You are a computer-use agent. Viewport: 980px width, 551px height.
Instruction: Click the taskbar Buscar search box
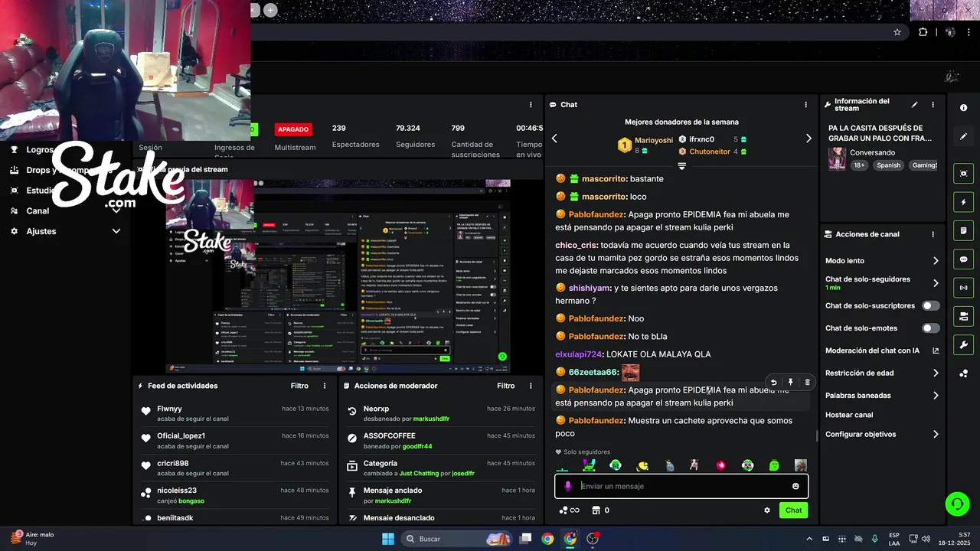click(x=456, y=539)
